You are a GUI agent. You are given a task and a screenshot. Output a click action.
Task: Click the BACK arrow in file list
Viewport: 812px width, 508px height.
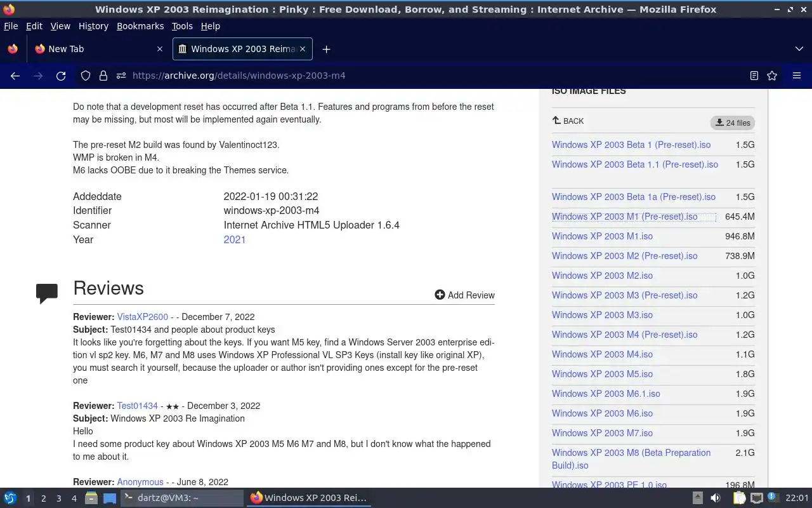pyautogui.click(x=568, y=121)
